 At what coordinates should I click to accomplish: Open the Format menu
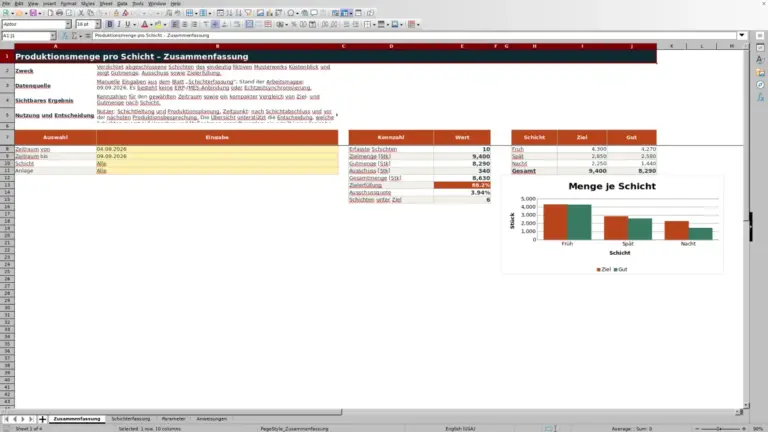(x=68, y=3)
